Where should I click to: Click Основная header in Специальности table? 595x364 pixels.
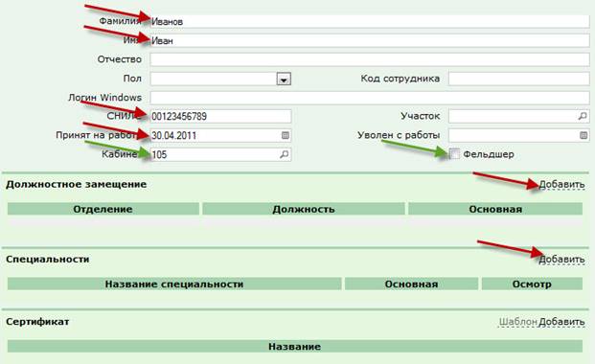click(x=411, y=284)
